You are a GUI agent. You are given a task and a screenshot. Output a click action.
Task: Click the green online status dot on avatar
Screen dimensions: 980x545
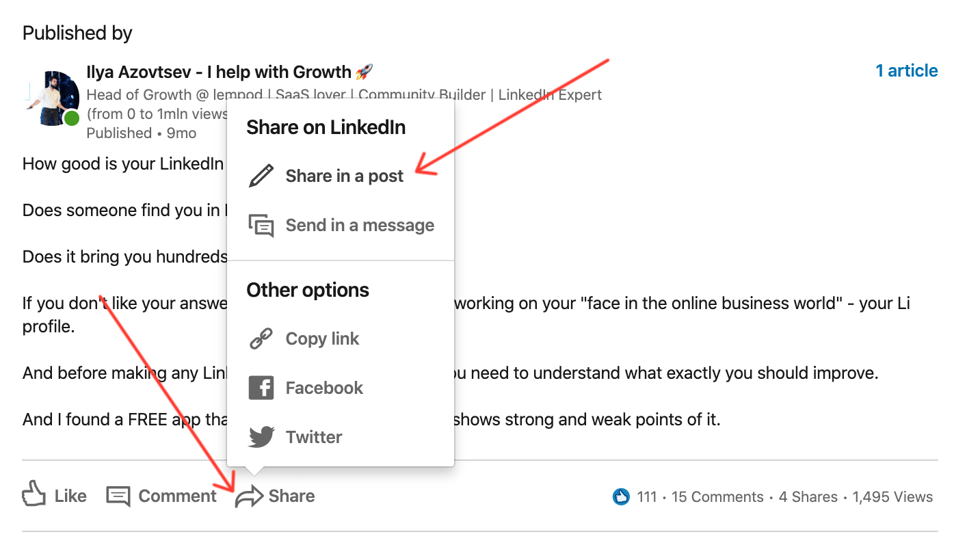tap(72, 118)
